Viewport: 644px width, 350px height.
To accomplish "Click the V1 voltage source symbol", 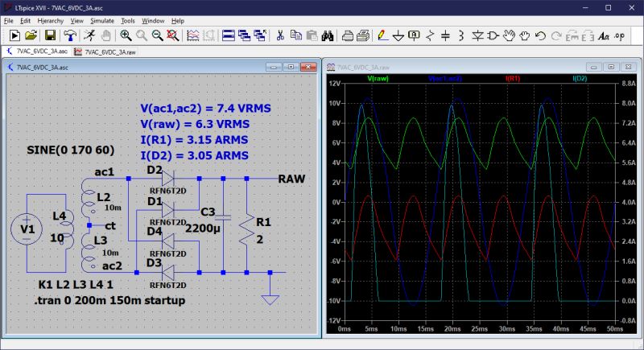I will pos(27,229).
